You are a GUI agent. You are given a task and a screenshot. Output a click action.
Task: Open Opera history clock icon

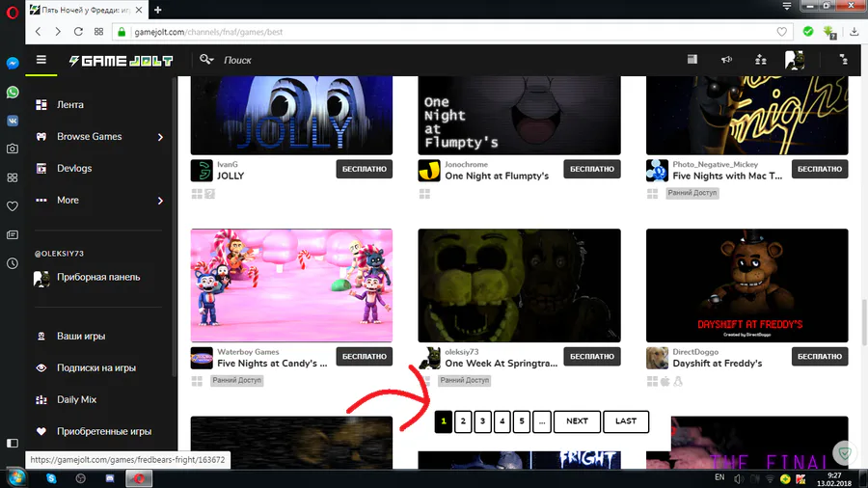tap(13, 263)
